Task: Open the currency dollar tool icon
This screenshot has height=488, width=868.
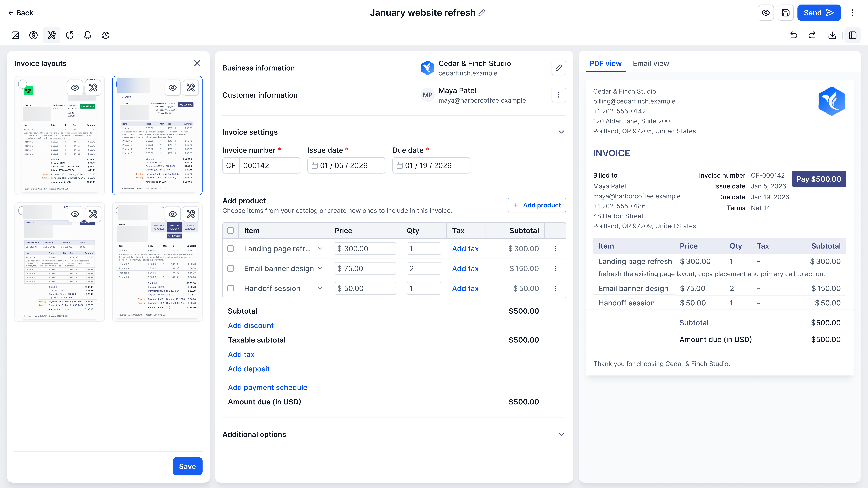Action: coord(33,35)
